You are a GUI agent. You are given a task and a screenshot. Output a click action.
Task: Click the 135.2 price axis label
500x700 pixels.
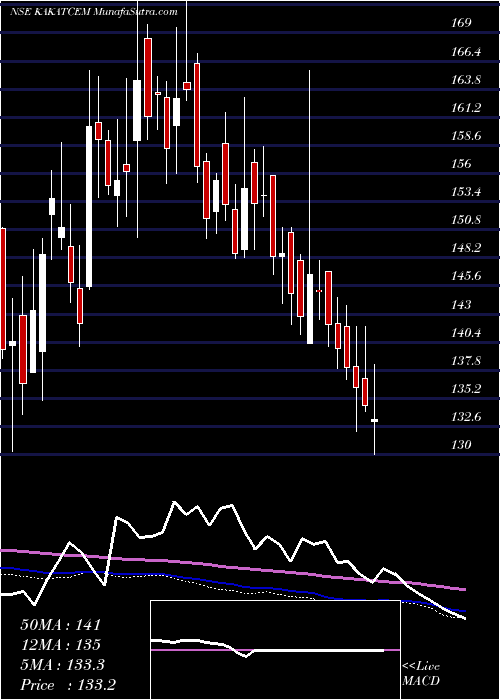tap(467, 389)
